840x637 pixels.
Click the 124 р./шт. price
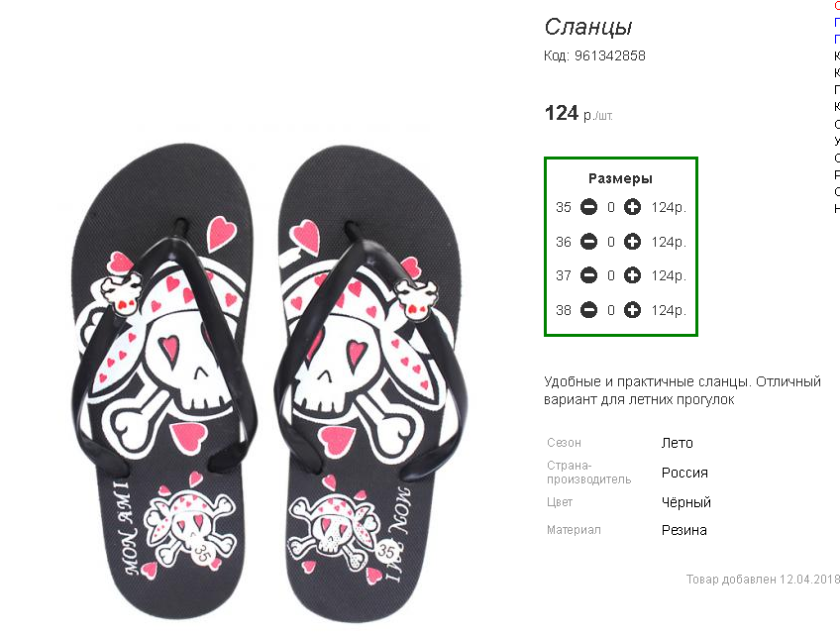[578, 113]
